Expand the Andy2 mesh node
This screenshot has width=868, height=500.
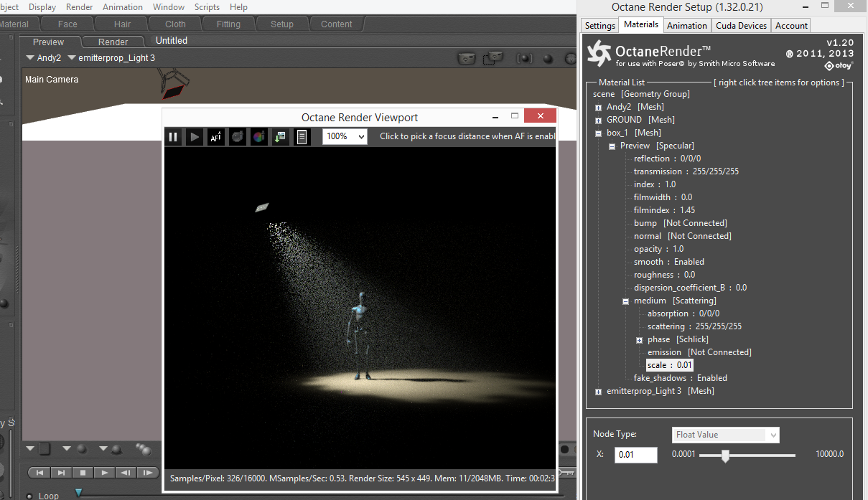tap(599, 107)
